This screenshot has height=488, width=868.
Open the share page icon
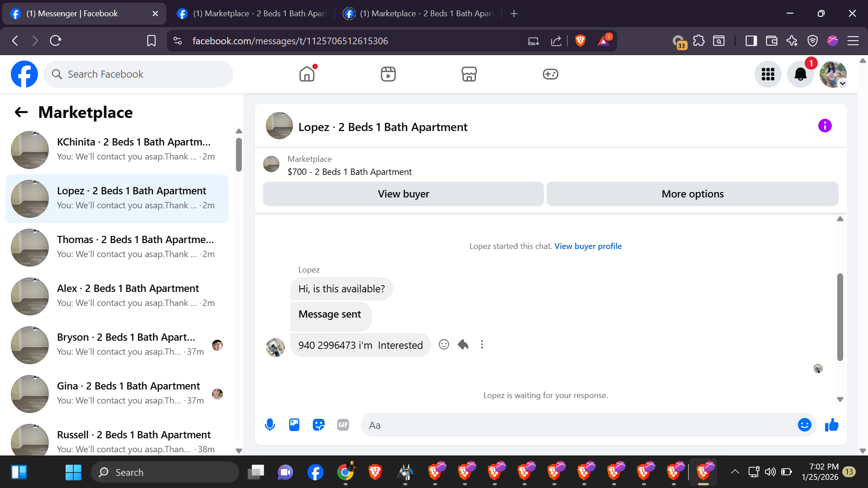(x=556, y=41)
